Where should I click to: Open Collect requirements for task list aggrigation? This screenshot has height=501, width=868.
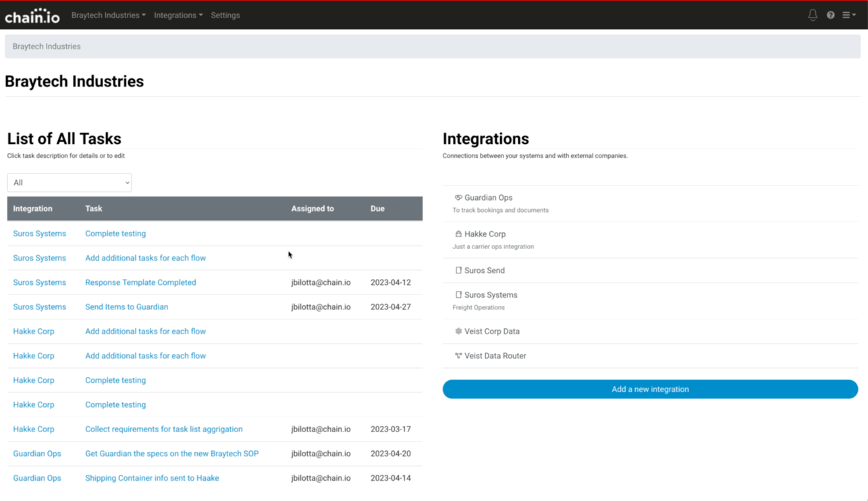(x=163, y=429)
